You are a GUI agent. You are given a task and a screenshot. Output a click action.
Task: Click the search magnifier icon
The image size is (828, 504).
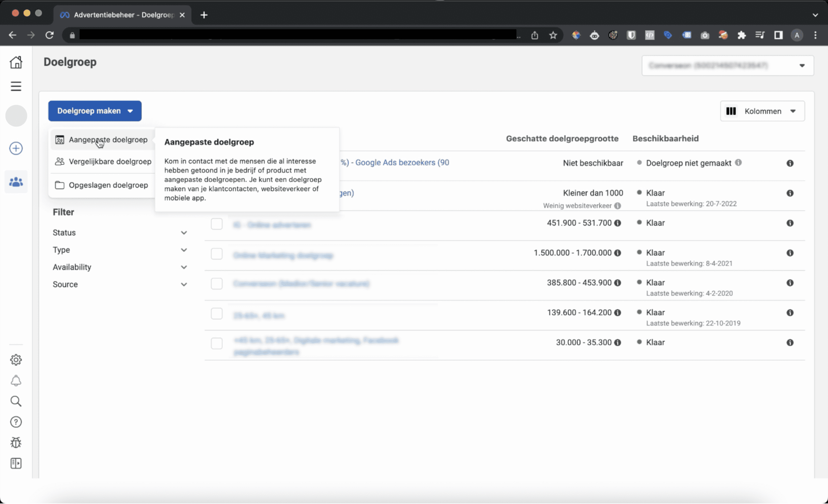click(x=16, y=401)
